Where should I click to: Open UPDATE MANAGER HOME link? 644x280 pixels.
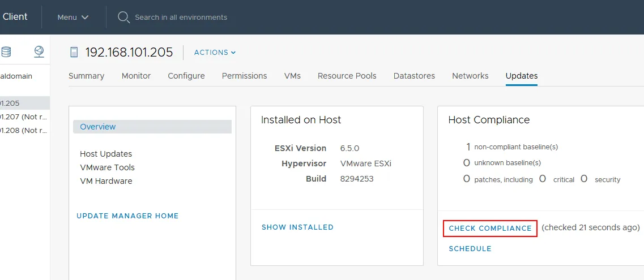(127, 216)
